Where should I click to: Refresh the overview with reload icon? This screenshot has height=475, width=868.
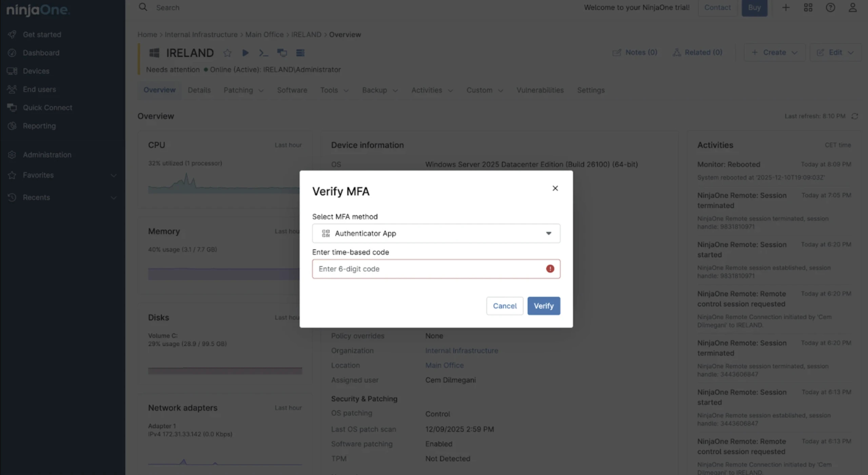855,116
